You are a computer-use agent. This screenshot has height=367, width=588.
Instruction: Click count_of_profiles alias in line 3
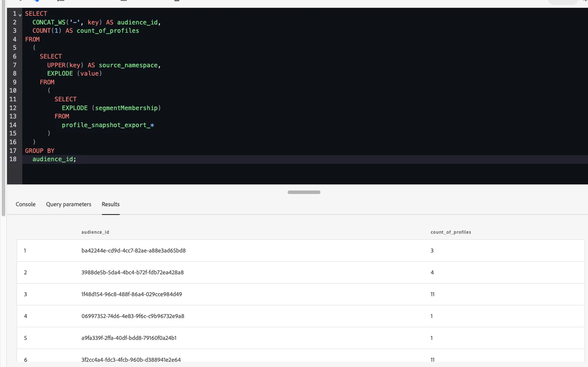108,31
